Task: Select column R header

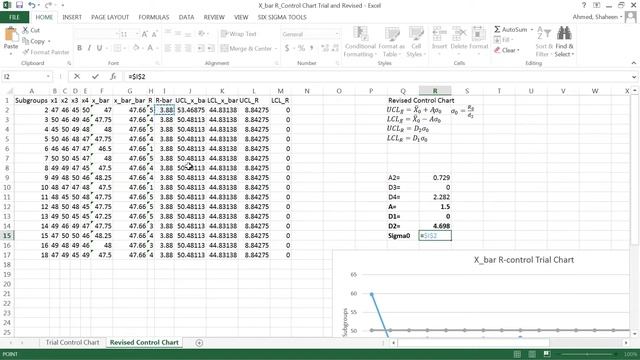Action: click(x=435, y=91)
